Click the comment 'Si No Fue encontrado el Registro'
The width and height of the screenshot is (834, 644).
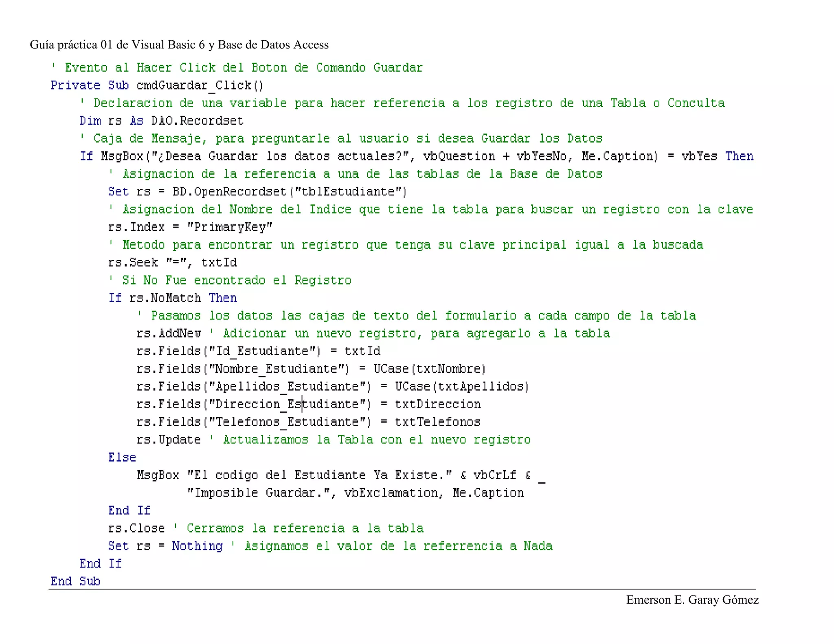point(230,280)
